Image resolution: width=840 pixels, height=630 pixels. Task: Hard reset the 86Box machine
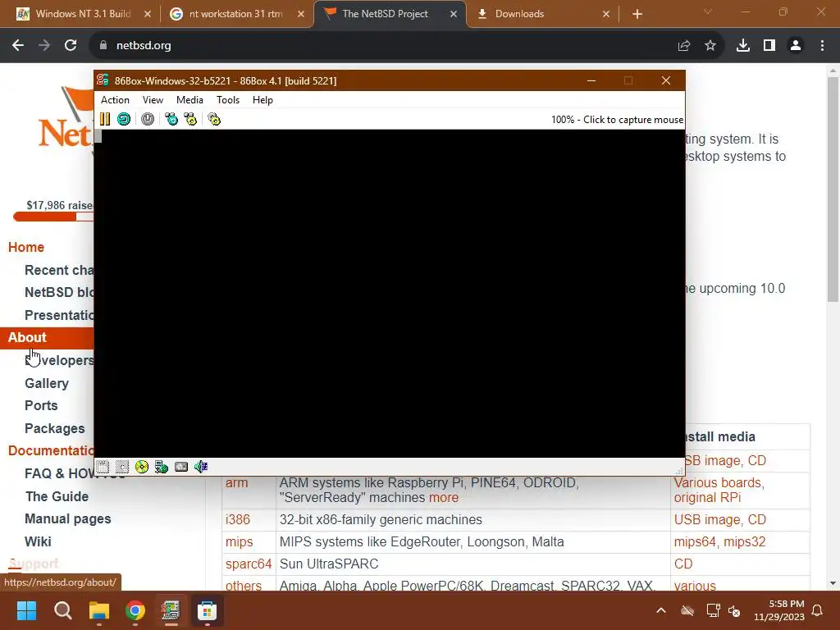pyautogui.click(x=124, y=119)
